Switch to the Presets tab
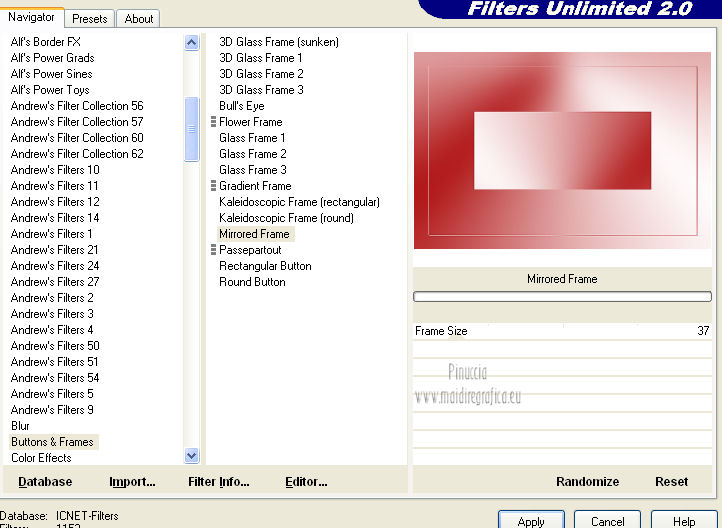 [89, 19]
